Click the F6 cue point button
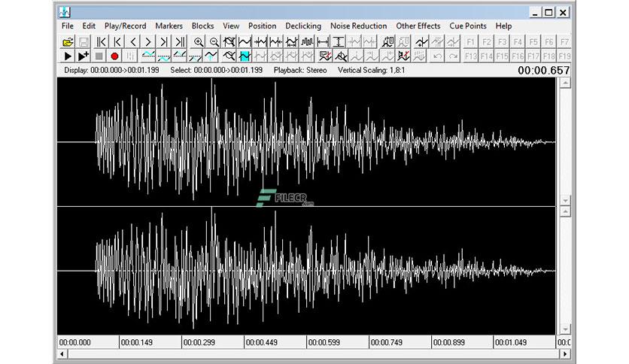 tap(548, 41)
